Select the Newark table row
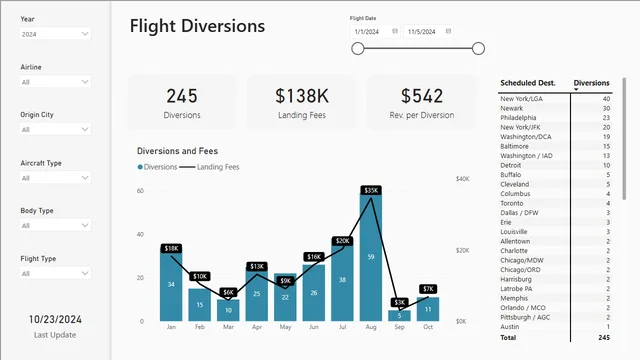This screenshot has width=640, height=360. coord(555,108)
